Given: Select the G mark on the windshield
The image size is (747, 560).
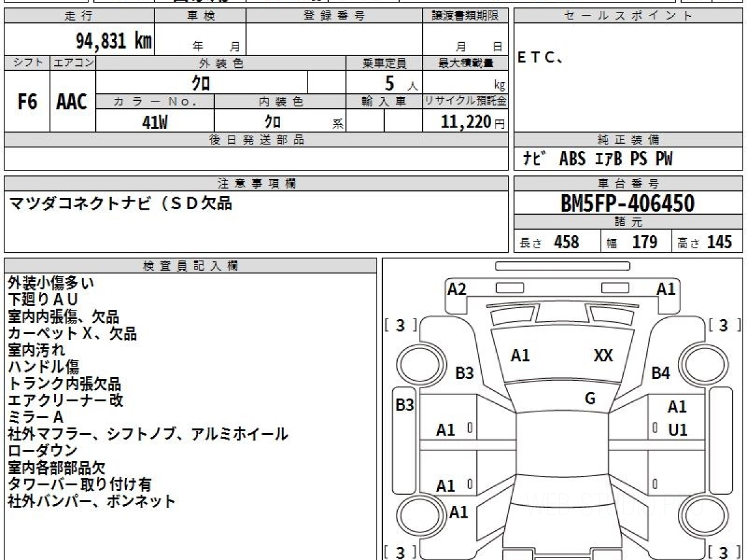Looking at the screenshot, I should pos(591,398).
